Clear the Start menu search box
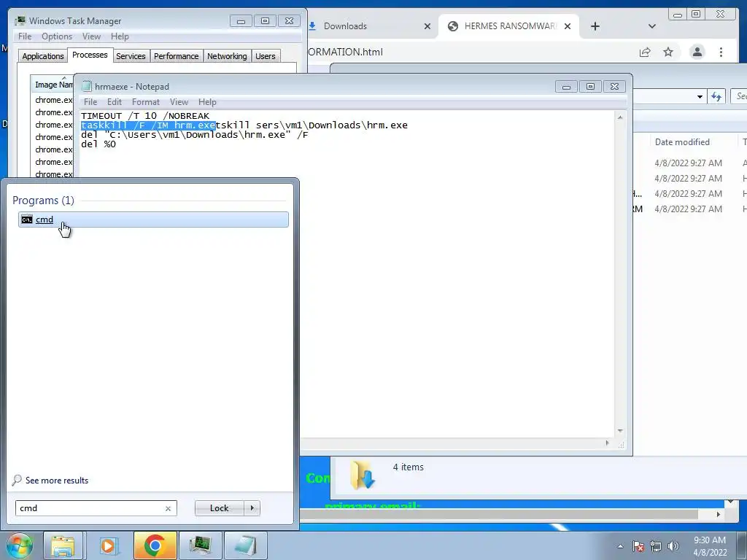The width and height of the screenshot is (747, 560). click(x=169, y=508)
